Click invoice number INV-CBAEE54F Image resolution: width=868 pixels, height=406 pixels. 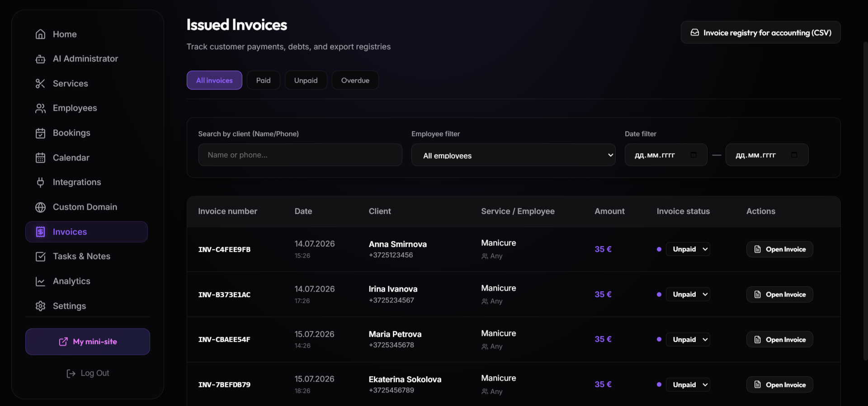[x=224, y=340]
